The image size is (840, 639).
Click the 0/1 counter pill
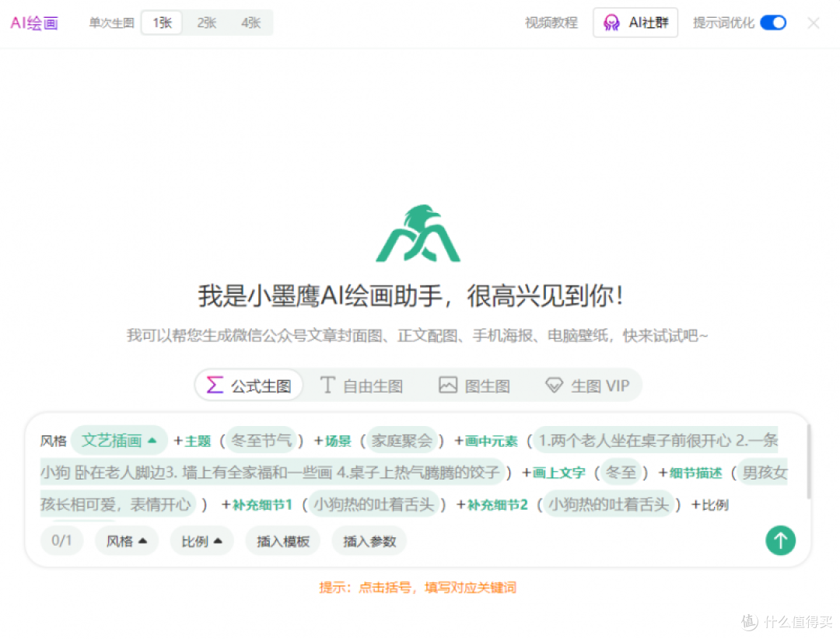pos(61,540)
